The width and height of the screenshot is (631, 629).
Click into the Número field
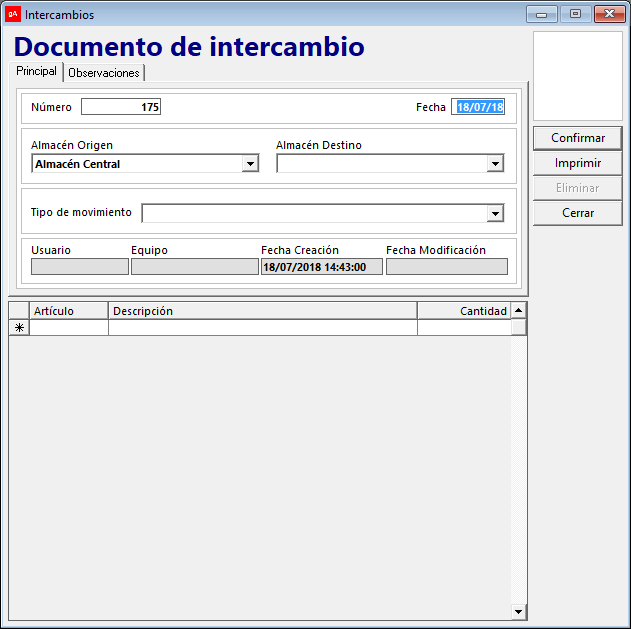point(120,107)
